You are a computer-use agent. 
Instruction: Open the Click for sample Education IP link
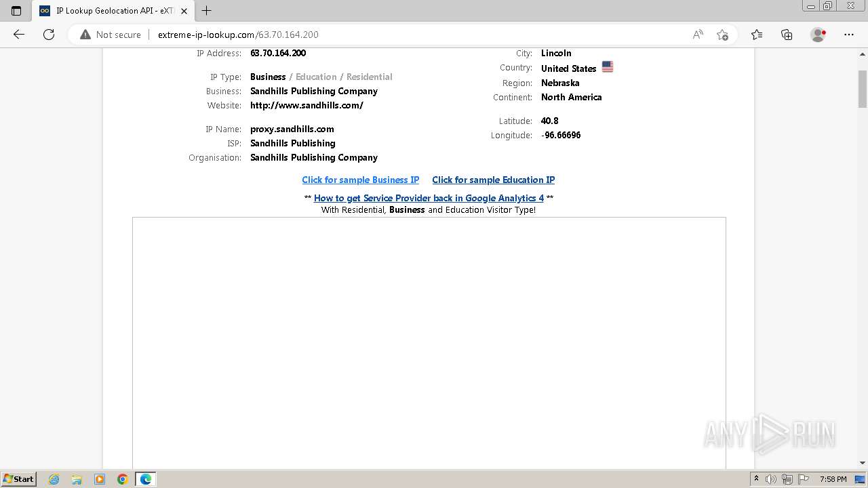(x=494, y=180)
